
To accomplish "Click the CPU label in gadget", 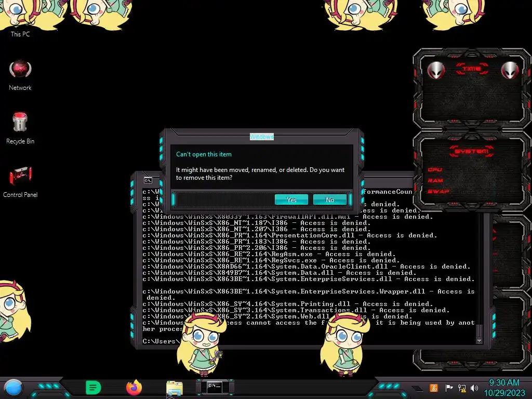I will (x=435, y=170).
